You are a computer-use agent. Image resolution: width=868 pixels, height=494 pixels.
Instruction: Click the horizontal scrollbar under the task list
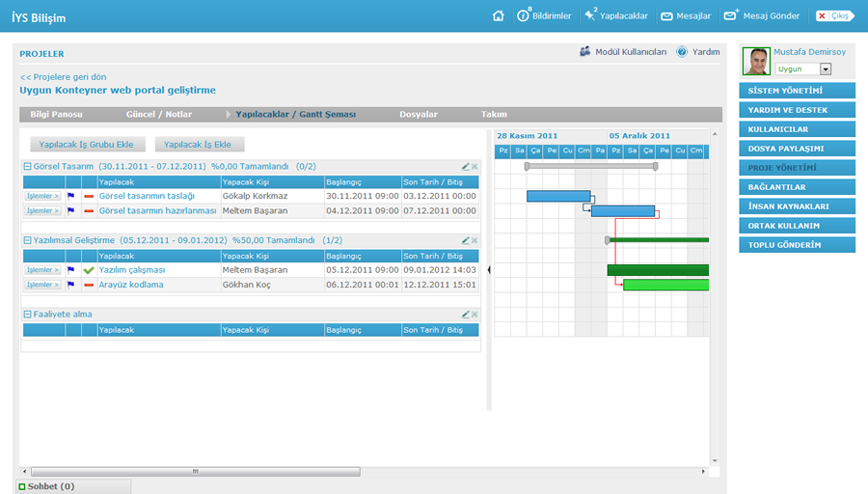tap(195, 472)
